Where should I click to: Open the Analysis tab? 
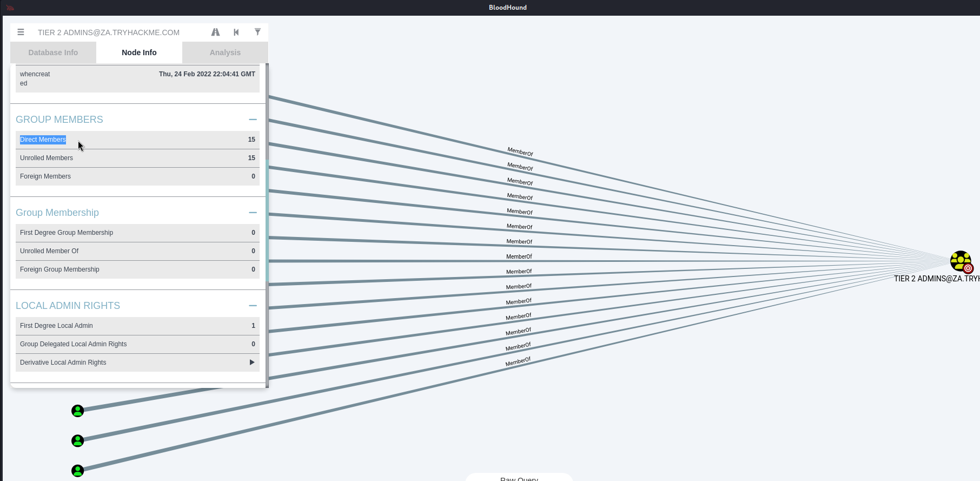(x=225, y=52)
